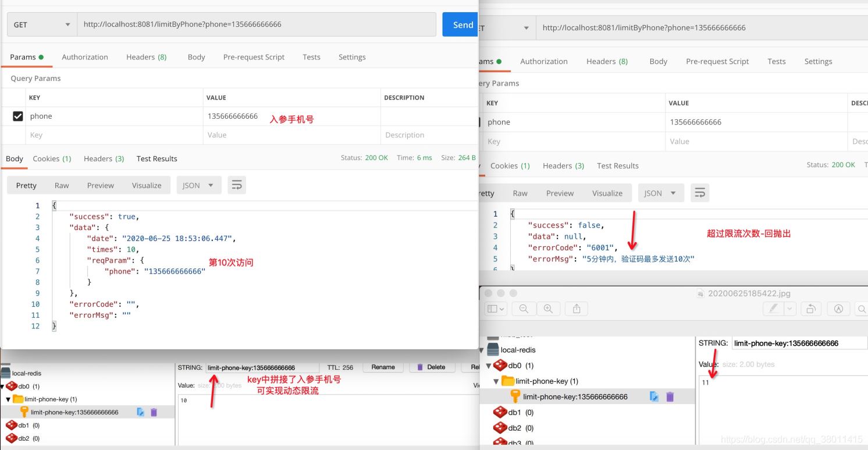Image resolution: width=868 pixels, height=450 pixels.
Task: Open JSON format dropdown in right Postman
Action: point(661,193)
